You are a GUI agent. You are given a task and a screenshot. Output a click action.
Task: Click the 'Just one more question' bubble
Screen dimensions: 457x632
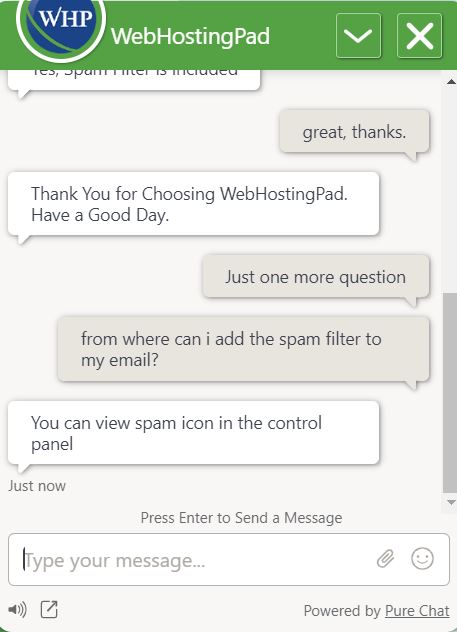click(316, 277)
